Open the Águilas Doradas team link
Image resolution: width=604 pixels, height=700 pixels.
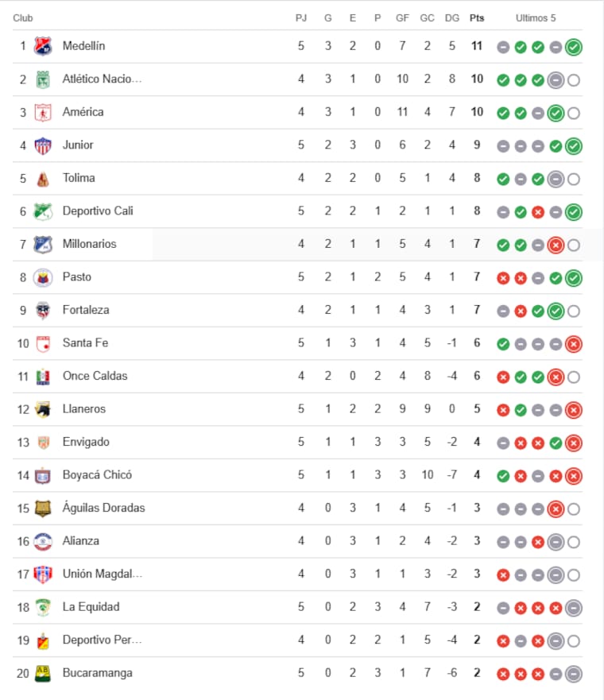click(103, 508)
